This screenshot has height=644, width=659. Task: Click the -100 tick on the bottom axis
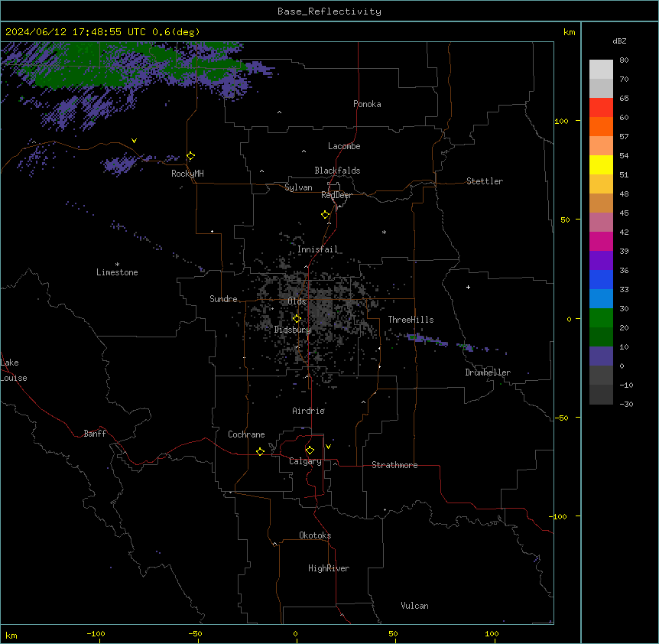[x=96, y=633]
